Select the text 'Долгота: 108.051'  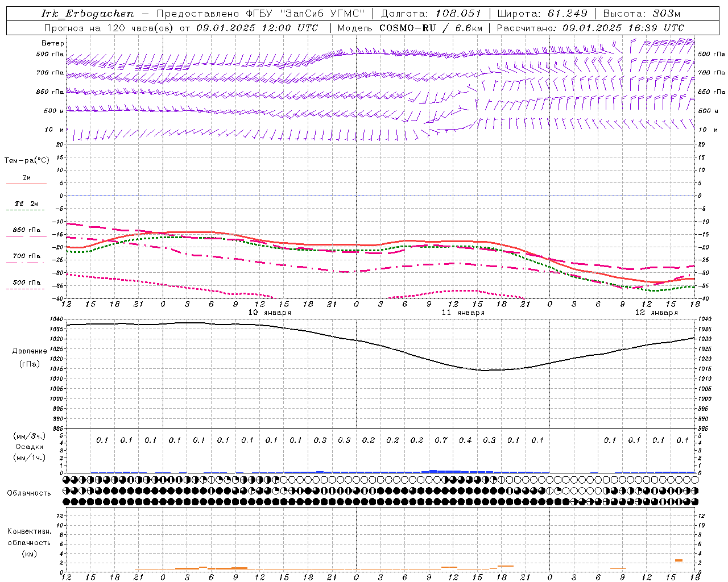click(431, 14)
